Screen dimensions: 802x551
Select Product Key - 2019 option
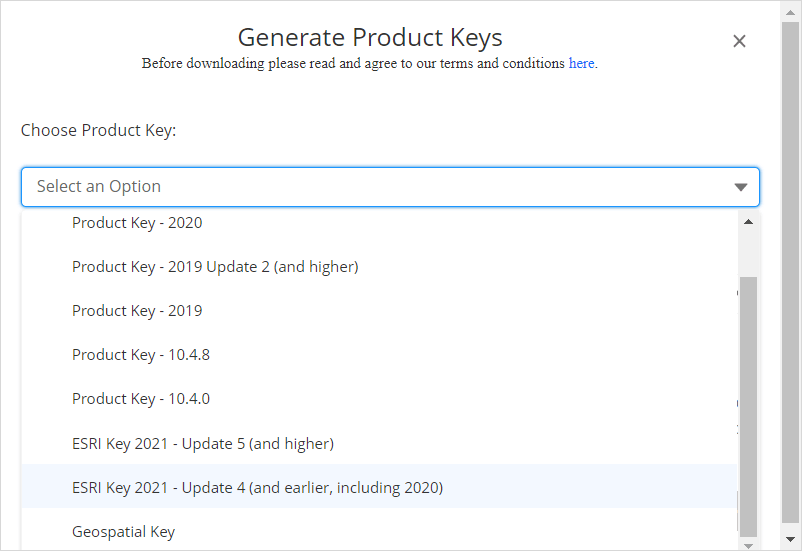click(x=137, y=311)
